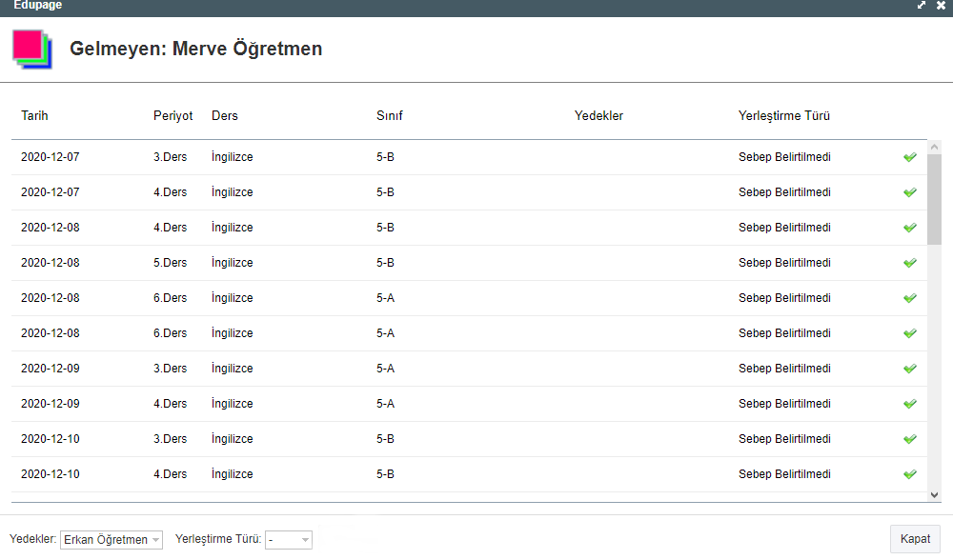The height and width of the screenshot is (560, 953).
Task: Click green checkmark for 2020-12-07 3.Ders row
Action: click(909, 157)
